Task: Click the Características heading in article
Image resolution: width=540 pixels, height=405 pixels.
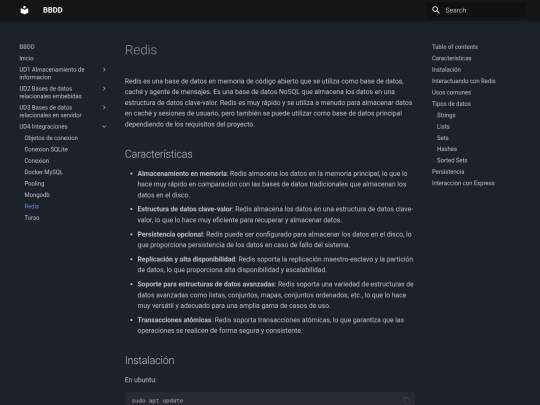Action: pyautogui.click(x=158, y=154)
